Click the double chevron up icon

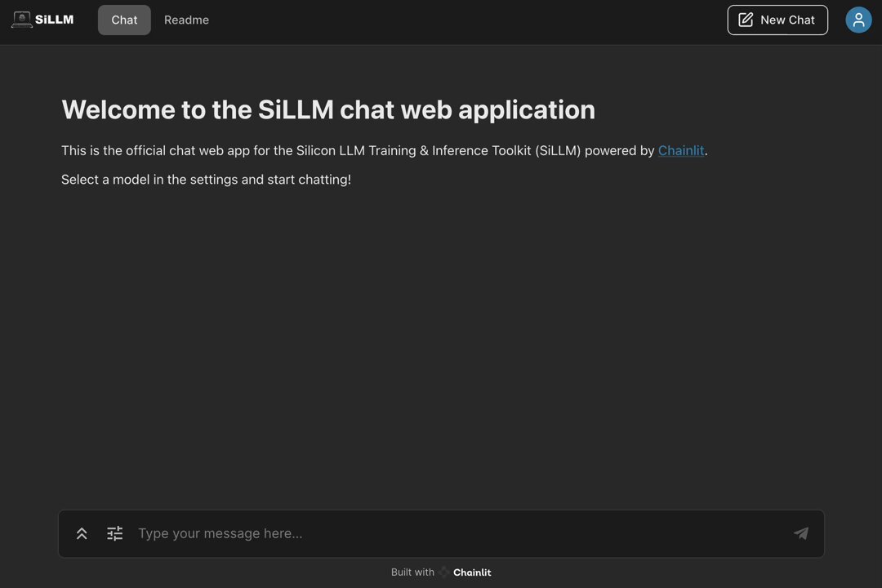click(x=82, y=533)
